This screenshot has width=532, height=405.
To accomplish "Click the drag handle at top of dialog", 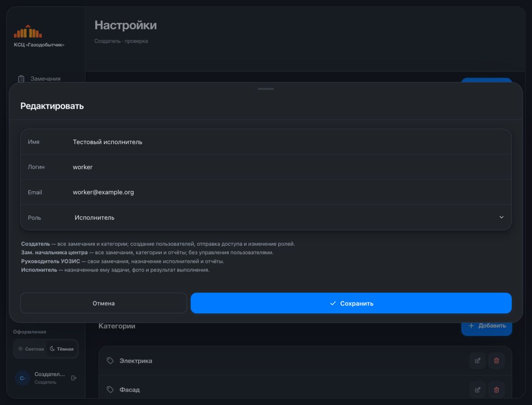I will pos(266,89).
